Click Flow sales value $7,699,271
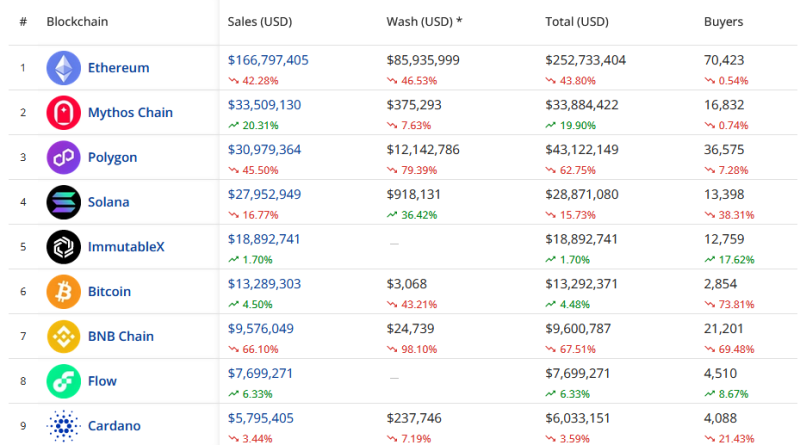The width and height of the screenshot is (800, 445). [x=260, y=374]
